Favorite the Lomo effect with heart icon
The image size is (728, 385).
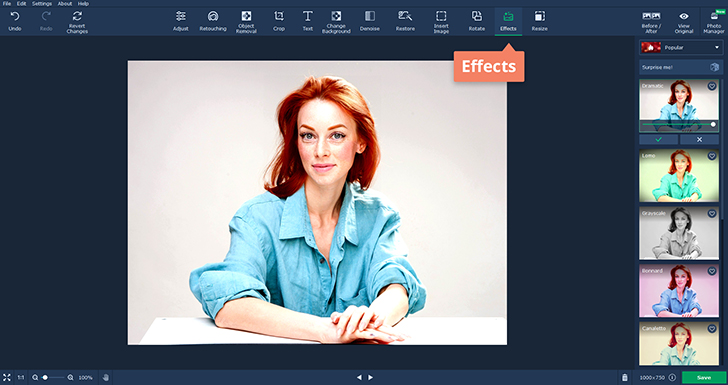point(712,156)
